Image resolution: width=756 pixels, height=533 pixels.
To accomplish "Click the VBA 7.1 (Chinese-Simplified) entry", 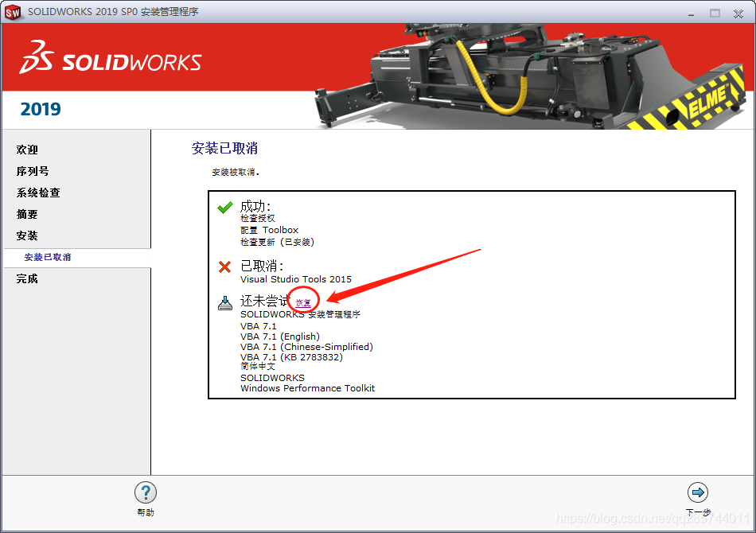I will pos(306,347).
